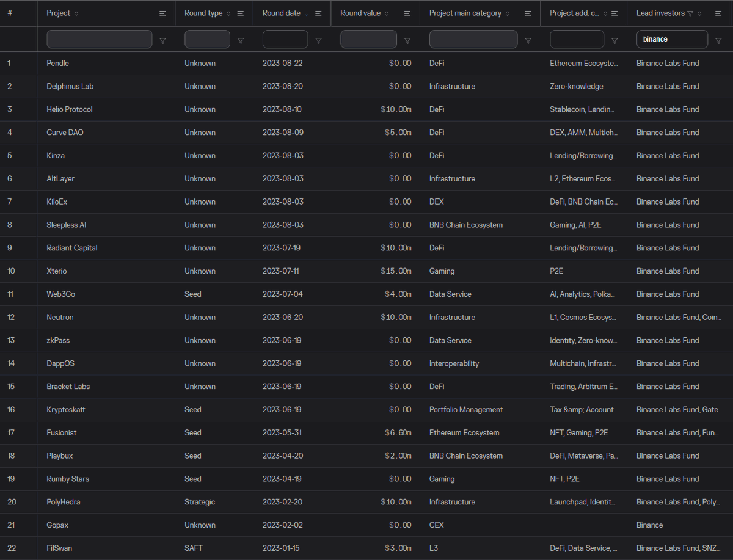Sort by the Round type column header
Image resolution: width=733 pixels, height=560 pixels.
point(203,13)
